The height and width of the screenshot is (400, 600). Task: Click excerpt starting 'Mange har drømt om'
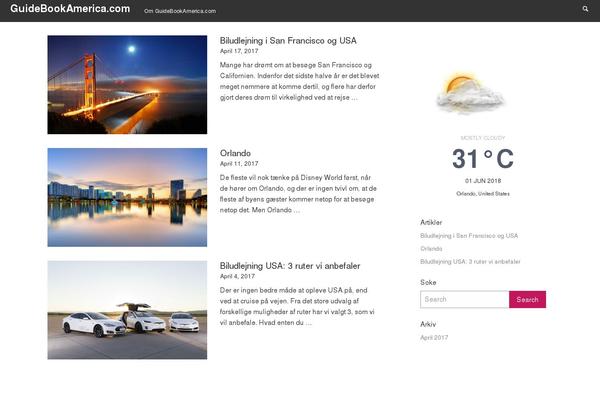point(299,81)
